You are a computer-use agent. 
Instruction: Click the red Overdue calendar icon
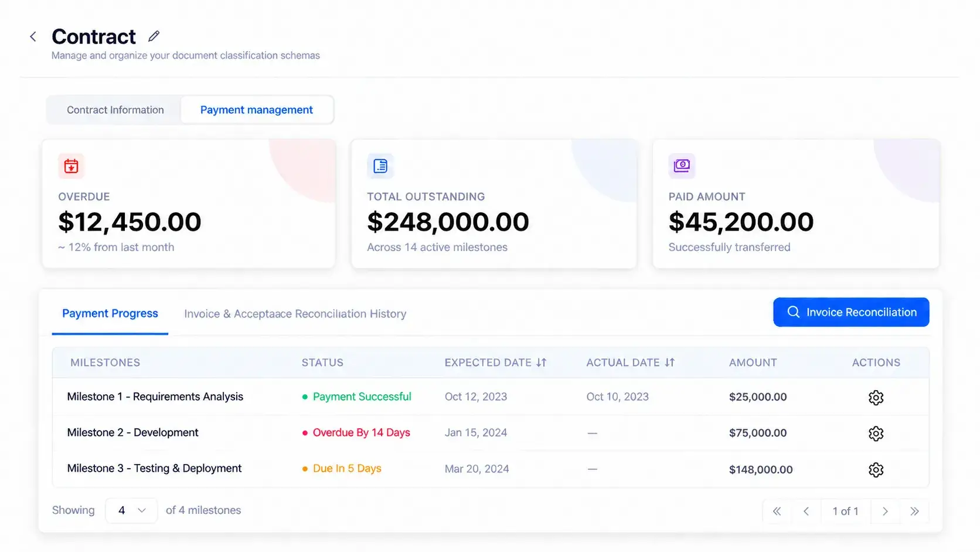pyautogui.click(x=72, y=166)
